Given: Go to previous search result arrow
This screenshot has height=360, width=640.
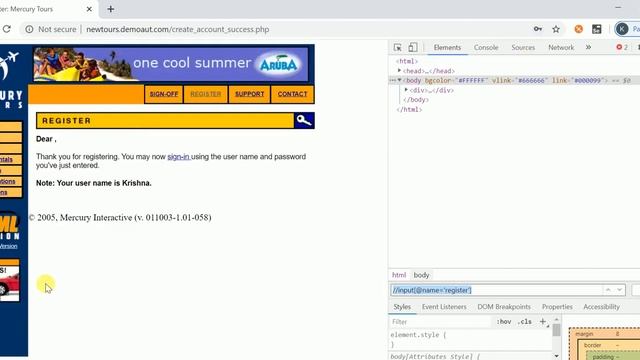Looking at the screenshot, I should 608,290.
